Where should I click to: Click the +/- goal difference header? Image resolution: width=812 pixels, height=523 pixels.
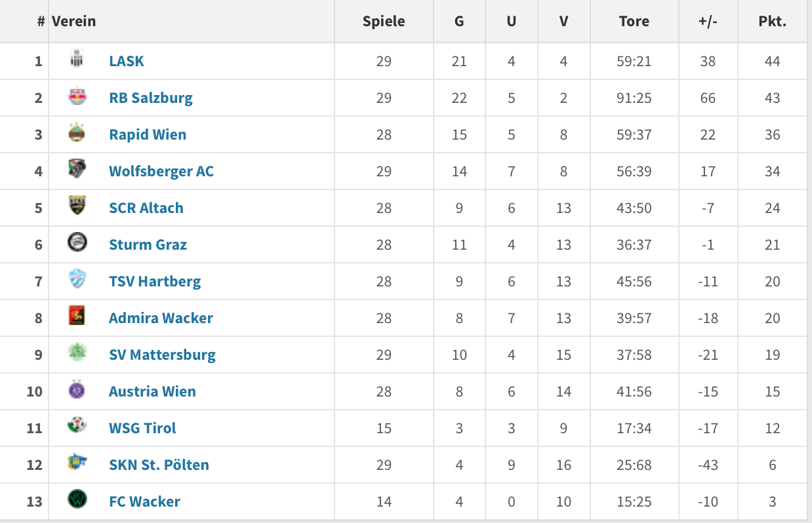[x=708, y=21]
